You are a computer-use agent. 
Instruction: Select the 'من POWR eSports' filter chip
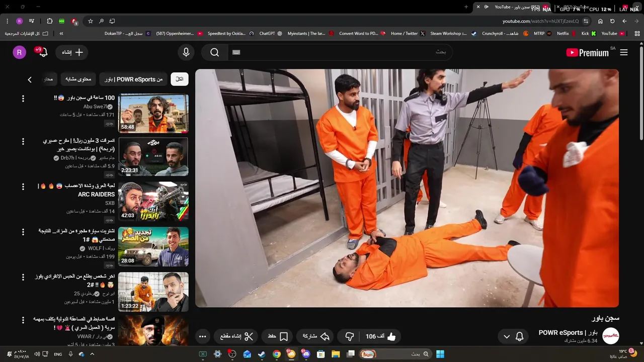click(x=133, y=79)
